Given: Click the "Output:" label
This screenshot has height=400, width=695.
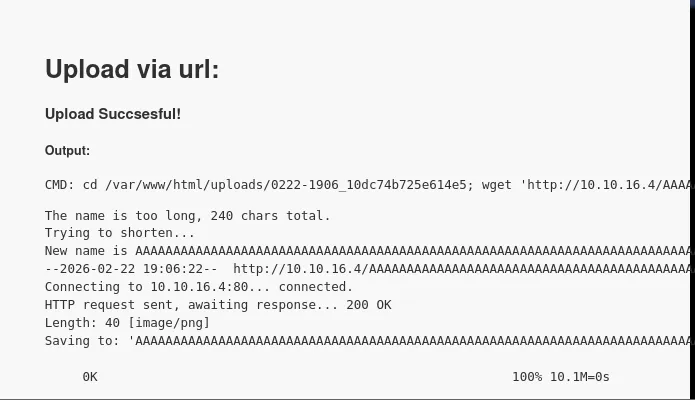Looking at the screenshot, I should (x=67, y=151).
